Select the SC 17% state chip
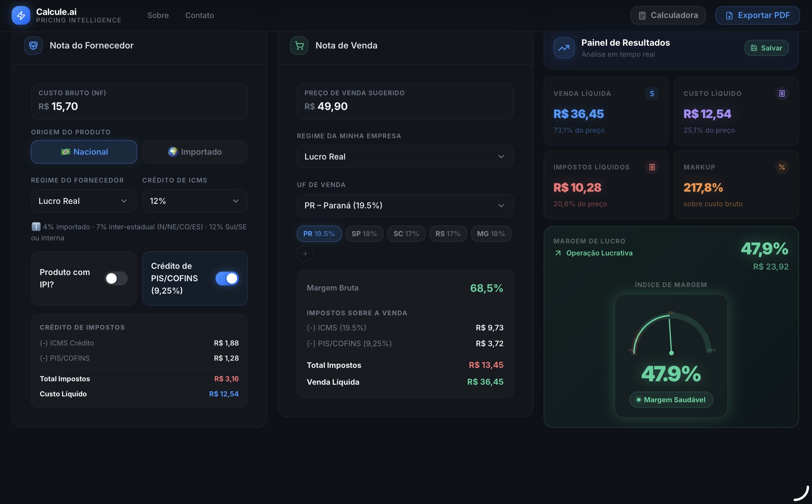The image size is (812, 504). (406, 234)
